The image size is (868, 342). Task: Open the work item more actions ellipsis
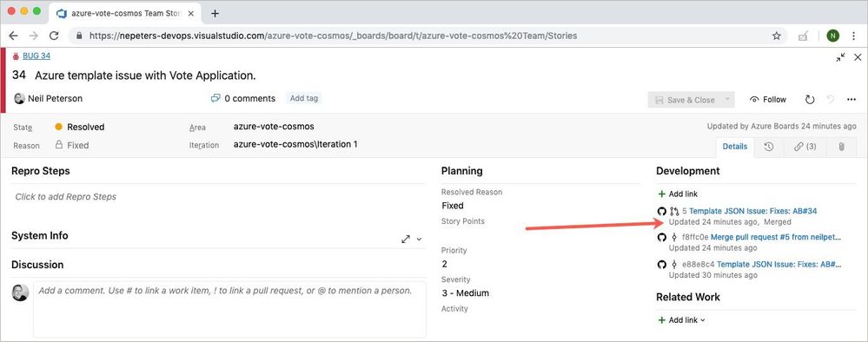[x=851, y=100]
